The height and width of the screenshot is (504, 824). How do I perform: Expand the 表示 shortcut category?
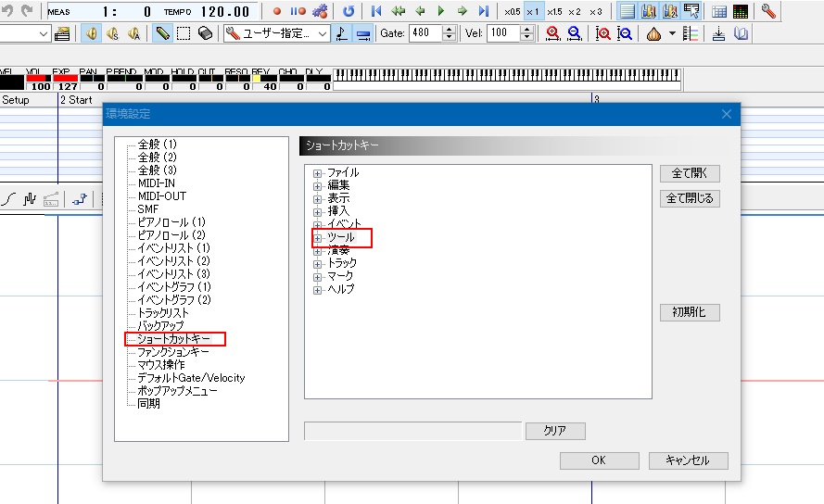(x=317, y=199)
